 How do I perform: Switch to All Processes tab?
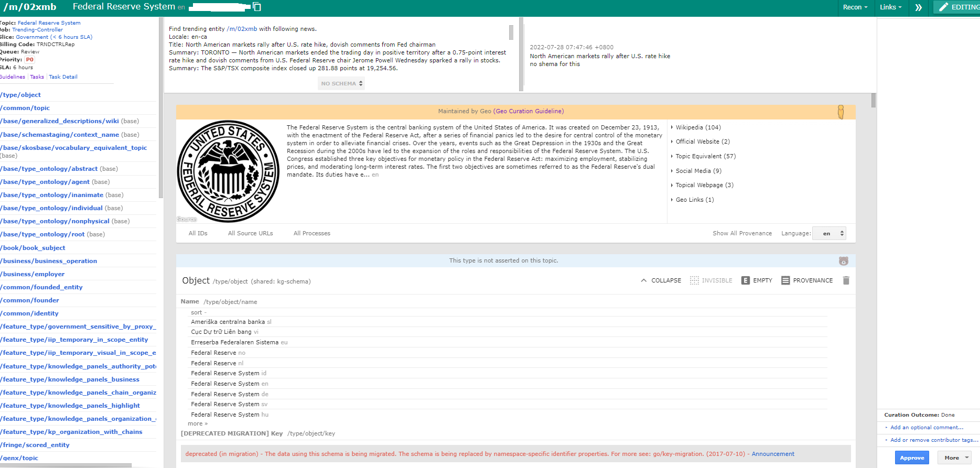point(312,233)
